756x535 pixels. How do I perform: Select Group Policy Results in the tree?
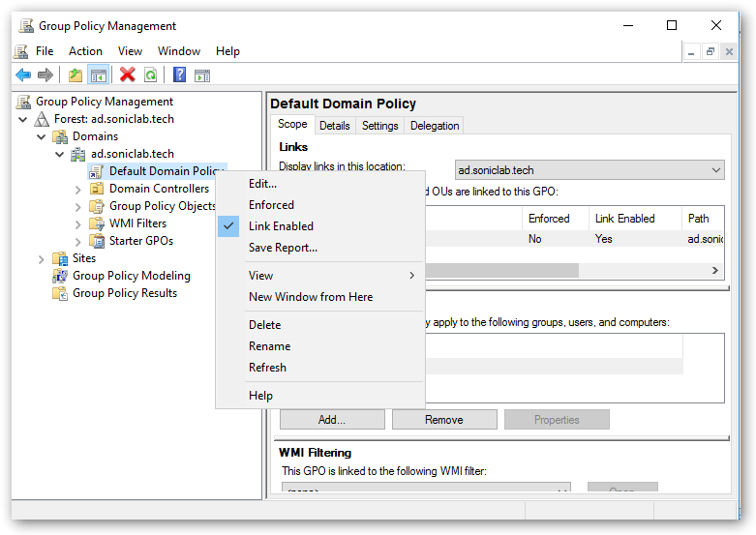[124, 293]
